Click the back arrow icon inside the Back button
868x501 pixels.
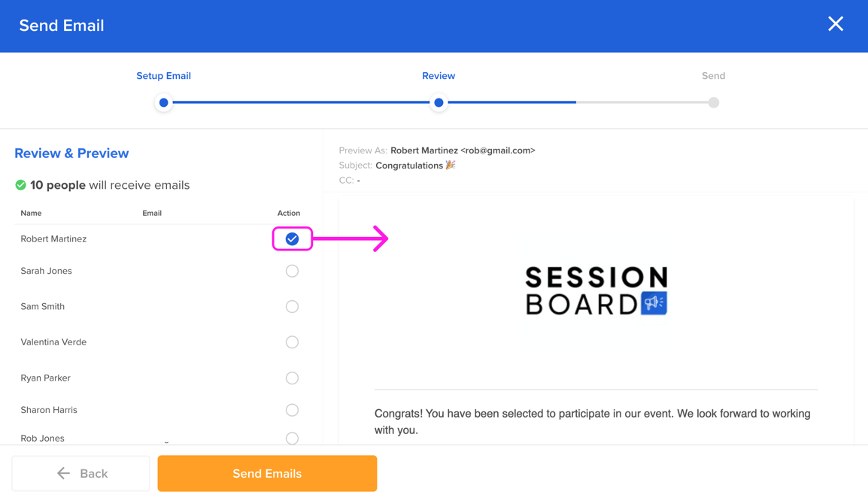tap(63, 472)
